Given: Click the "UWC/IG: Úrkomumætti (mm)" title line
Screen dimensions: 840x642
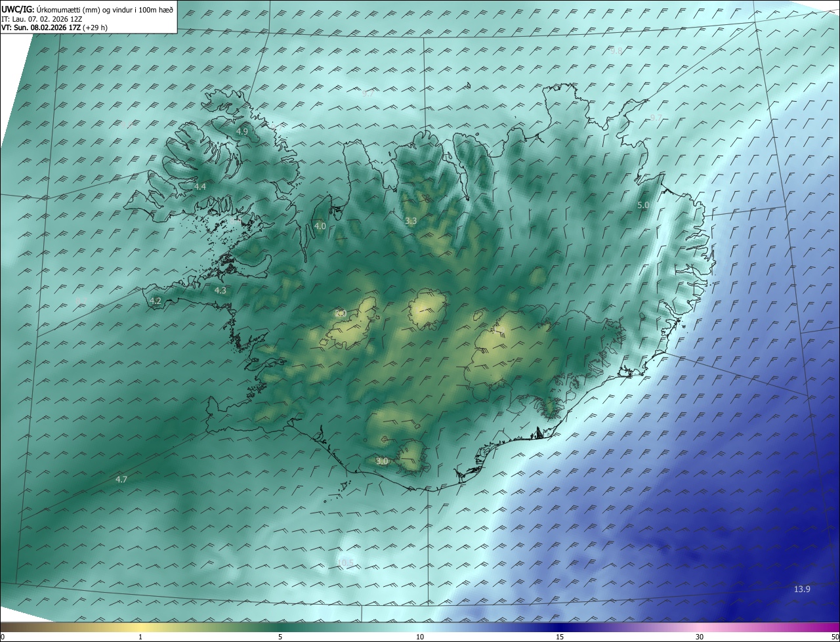Looking at the screenshot, I should (x=87, y=9).
